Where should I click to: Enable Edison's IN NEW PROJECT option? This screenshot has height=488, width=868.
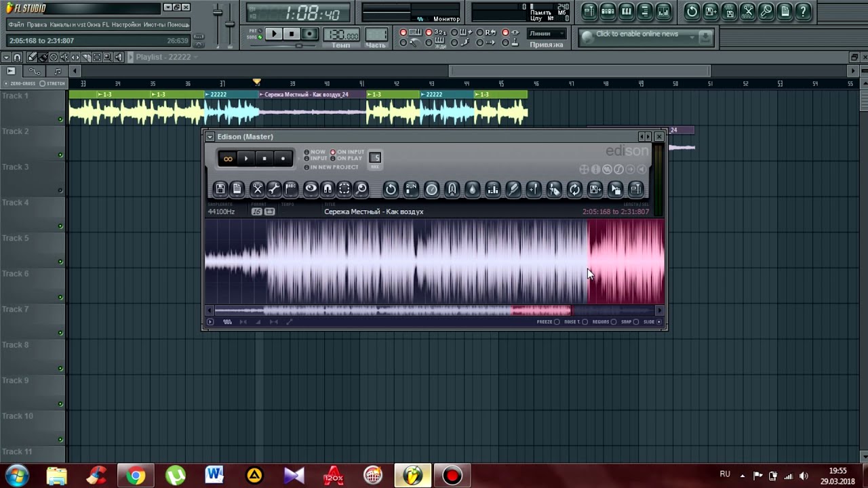click(x=332, y=167)
